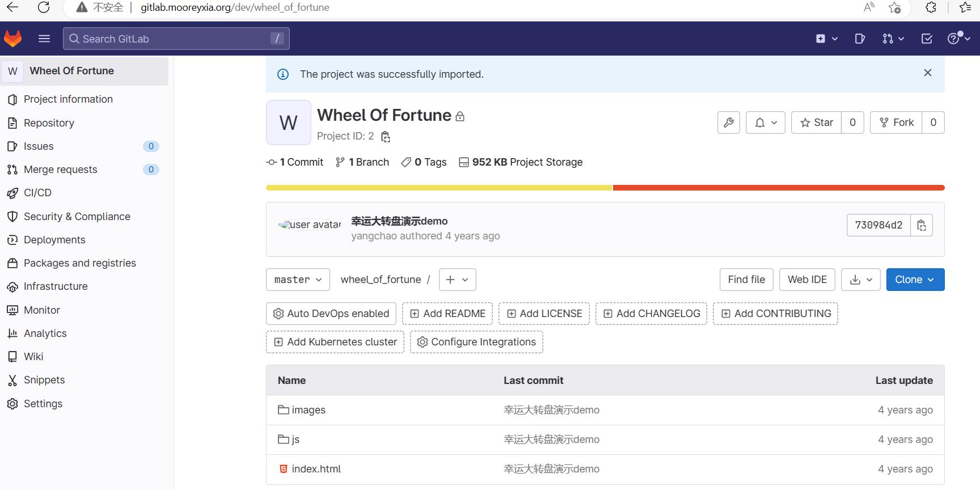Open the notification bell dropdown
980x490 pixels.
click(766, 122)
